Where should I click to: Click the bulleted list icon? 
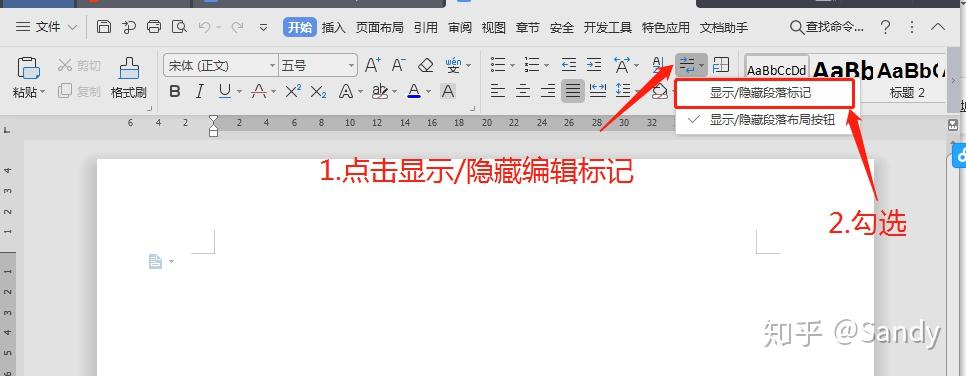498,64
